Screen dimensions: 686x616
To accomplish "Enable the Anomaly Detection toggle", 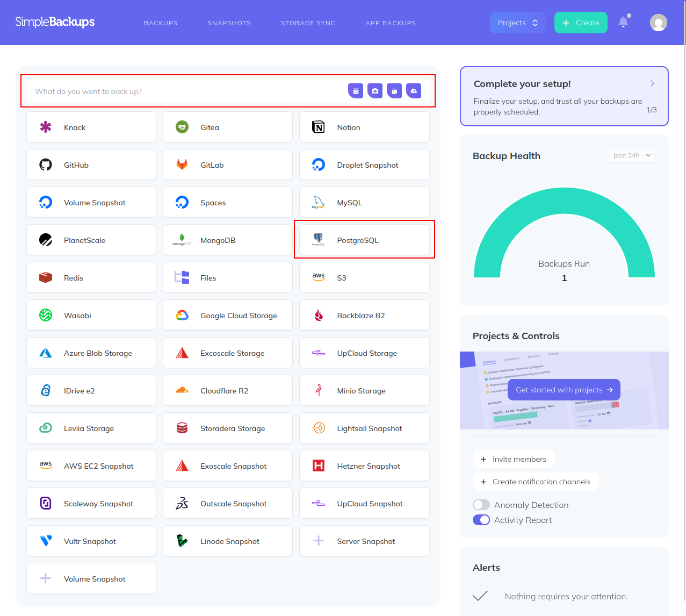I will (x=481, y=505).
